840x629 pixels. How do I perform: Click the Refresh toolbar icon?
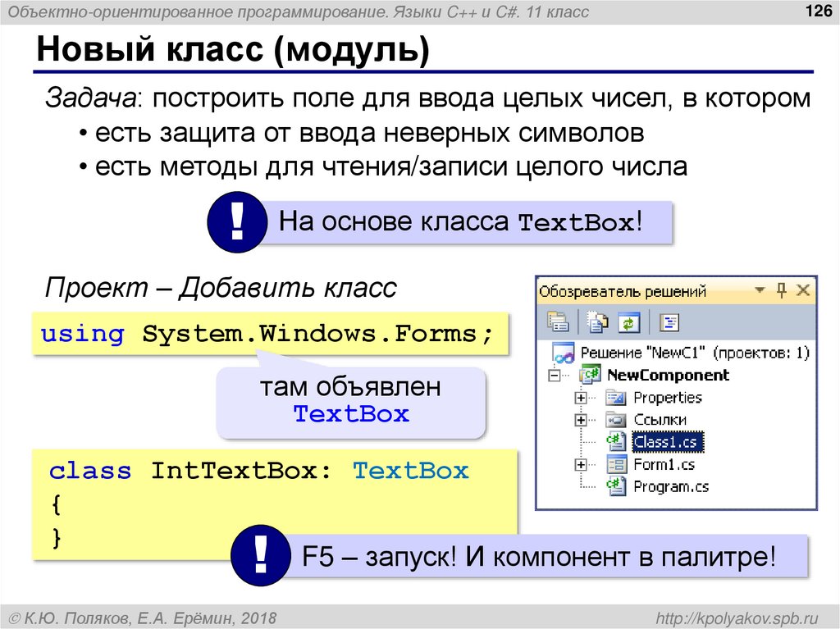point(628,322)
